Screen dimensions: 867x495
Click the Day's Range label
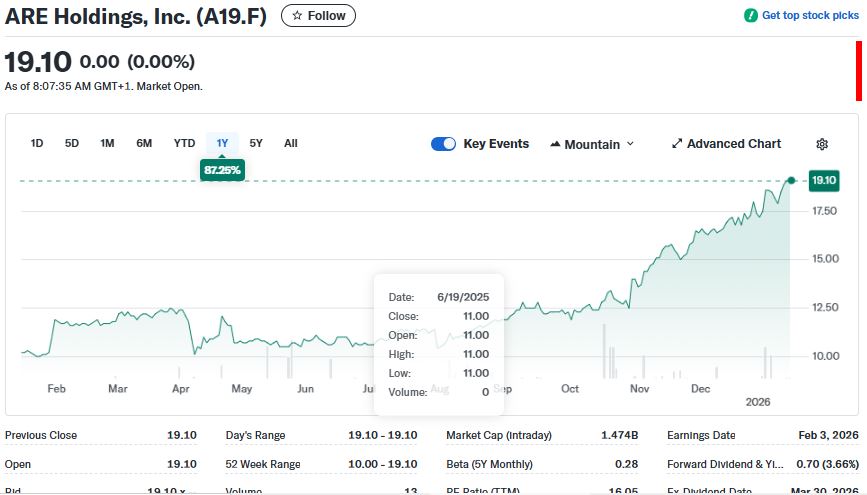(x=255, y=435)
